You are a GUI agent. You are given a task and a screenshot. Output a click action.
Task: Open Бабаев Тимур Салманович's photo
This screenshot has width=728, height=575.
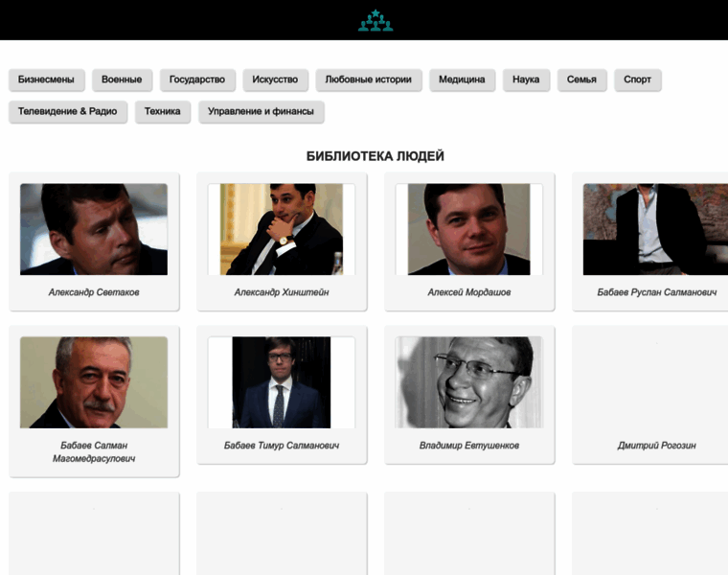282,382
